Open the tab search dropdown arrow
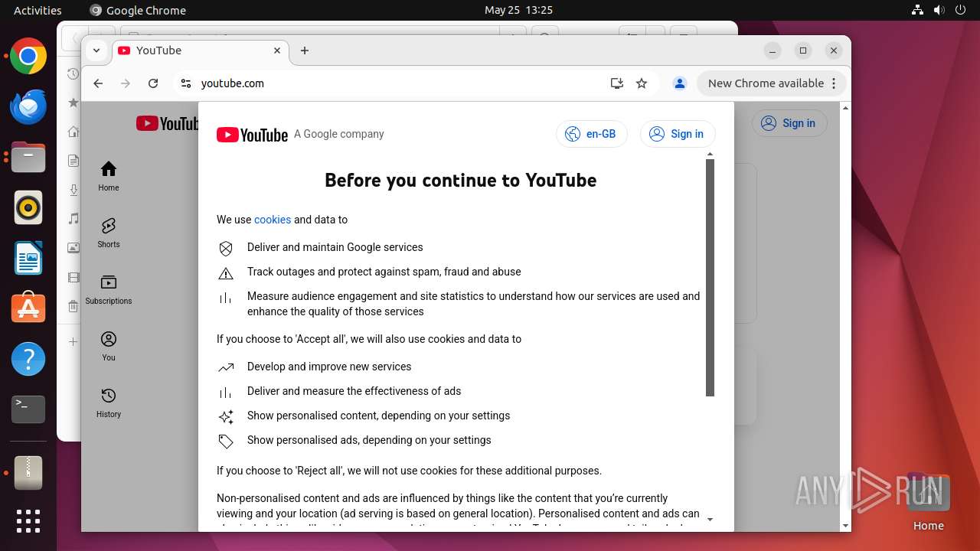 pos(96,51)
